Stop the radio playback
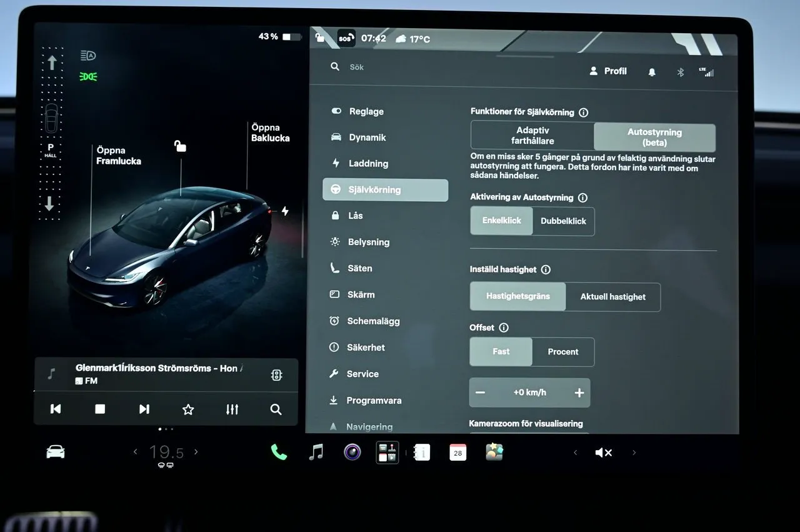The height and width of the screenshot is (532, 800). [x=100, y=409]
